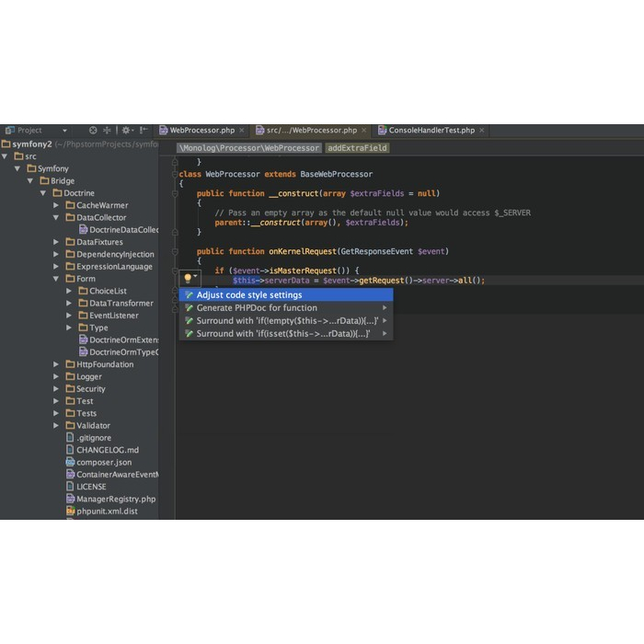This screenshot has height=644, width=644.
Task: Click \Monolog\Processor\WebProcessor breadcrumb
Action: point(249,147)
